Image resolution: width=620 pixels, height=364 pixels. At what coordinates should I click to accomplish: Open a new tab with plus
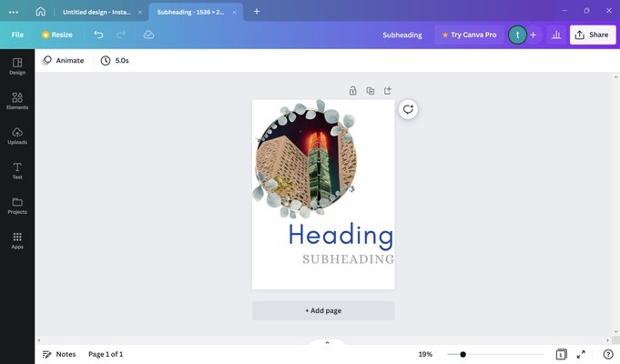pos(257,12)
